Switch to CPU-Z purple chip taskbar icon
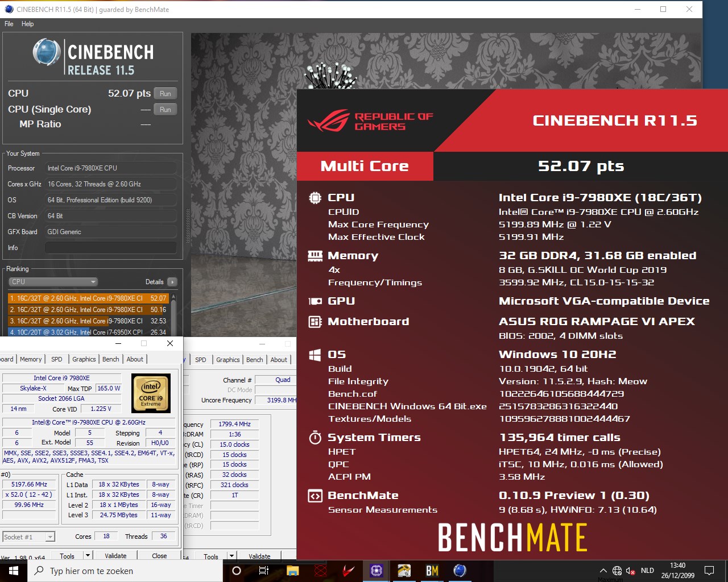728x582 pixels. click(377, 571)
